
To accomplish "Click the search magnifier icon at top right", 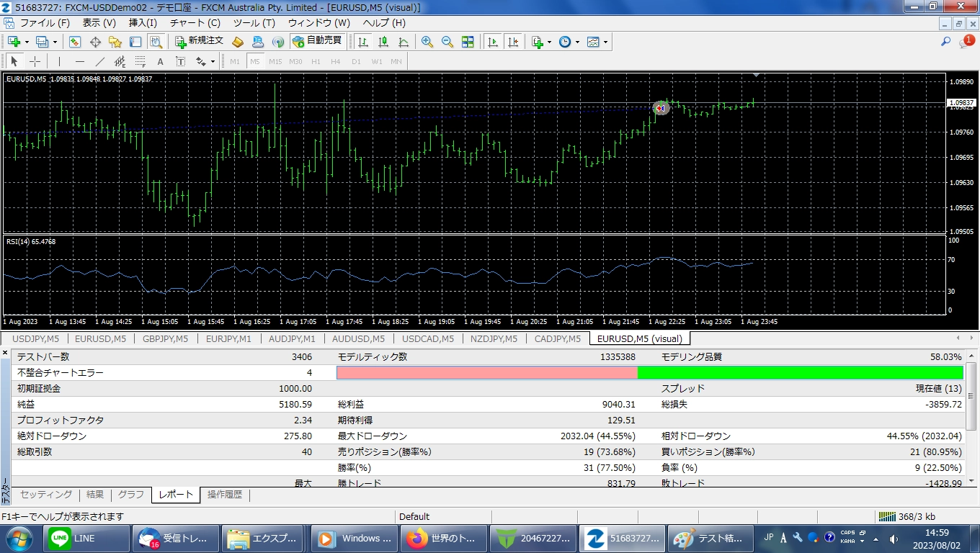I will [945, 42].
